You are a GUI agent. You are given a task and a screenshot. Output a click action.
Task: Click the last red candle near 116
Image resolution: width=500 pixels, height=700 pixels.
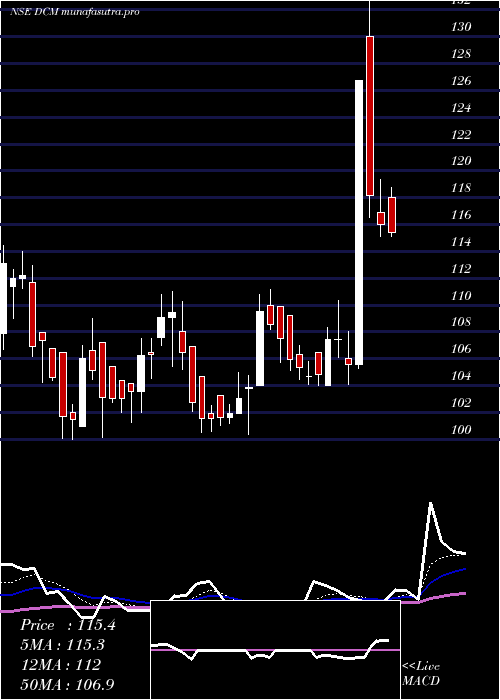point(392,215)
